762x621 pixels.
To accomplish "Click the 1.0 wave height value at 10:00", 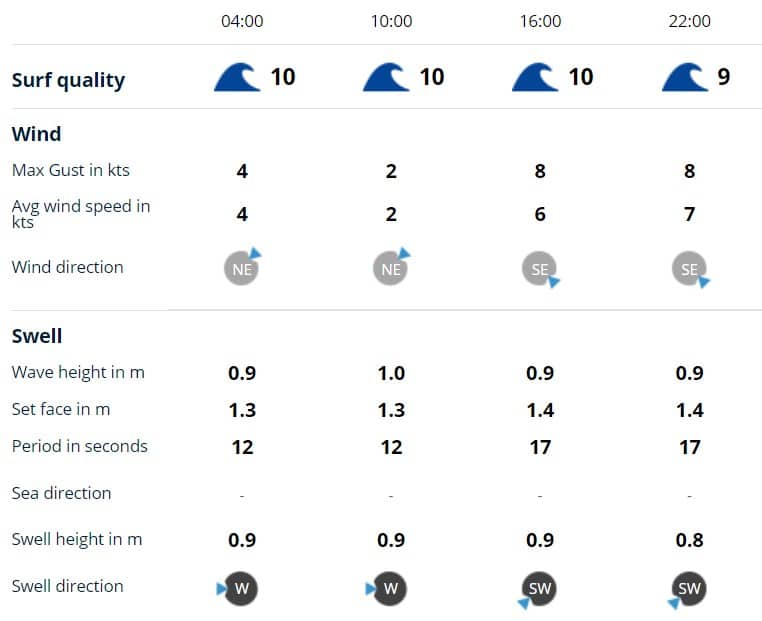I will [x=391, y=373].
